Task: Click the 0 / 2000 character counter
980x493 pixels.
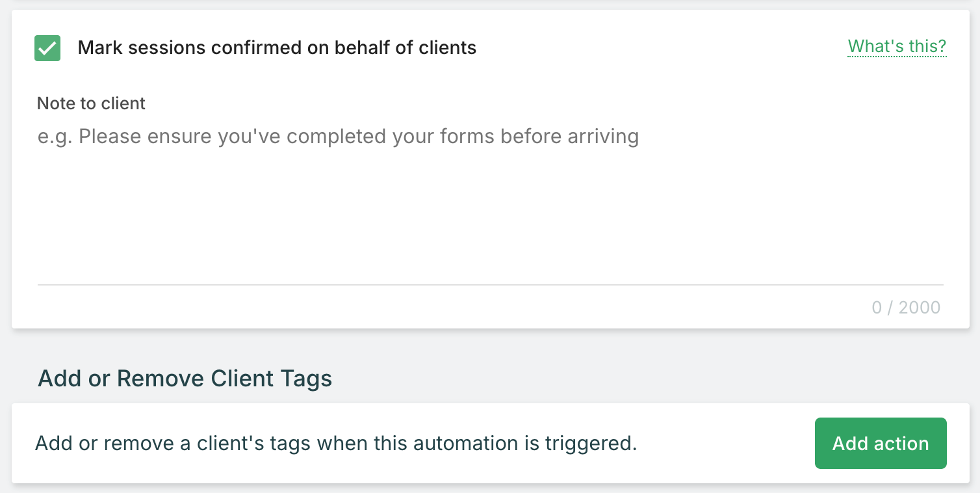Action: pyautogui.click(x=906, y=308)
